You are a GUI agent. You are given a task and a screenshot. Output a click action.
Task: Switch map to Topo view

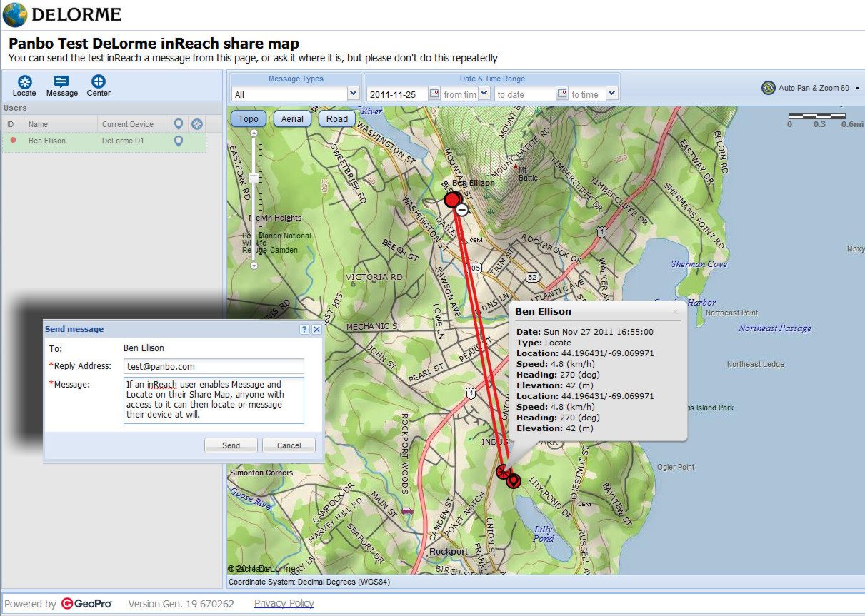pyautogui.click(x=249, y=119)
